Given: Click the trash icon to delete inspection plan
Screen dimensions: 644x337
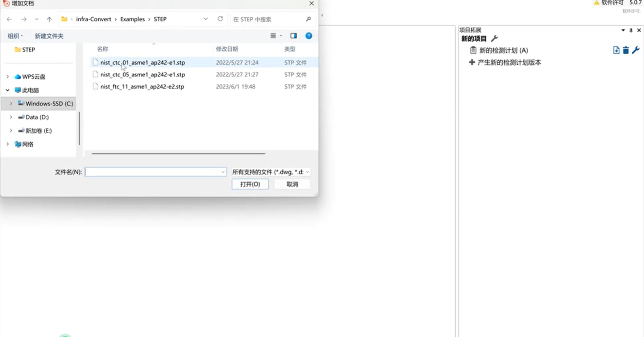Looking at the screenshot, I should pyautogui.click(x=626, y=50).
